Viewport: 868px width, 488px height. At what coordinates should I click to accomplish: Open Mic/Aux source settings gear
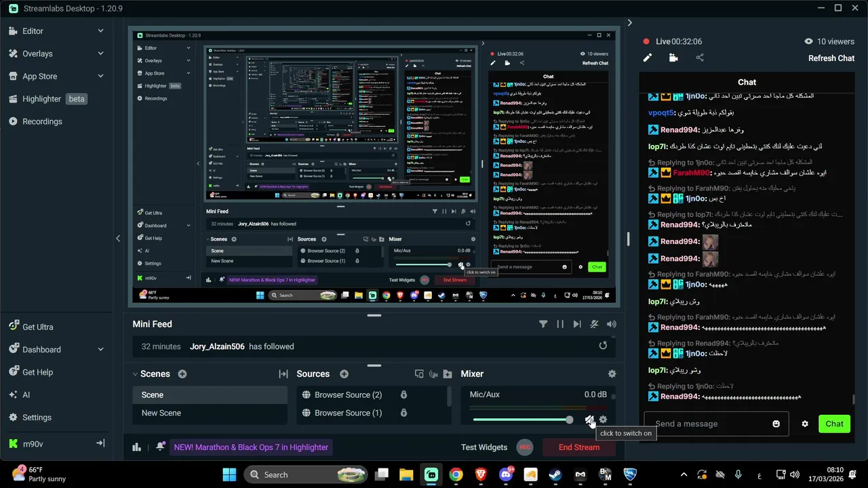click(603, 420)
